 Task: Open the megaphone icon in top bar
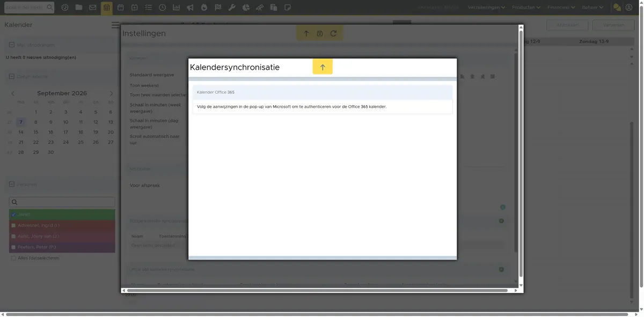190,8
